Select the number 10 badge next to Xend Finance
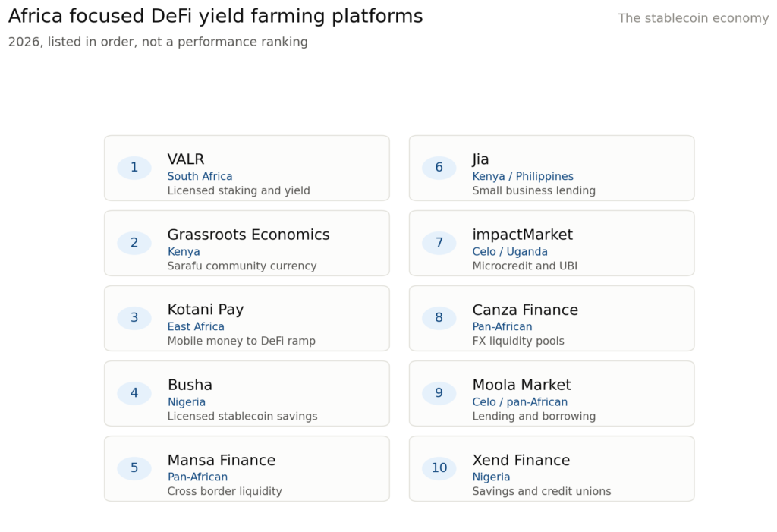Image resolution: width=777 pixels, height=532 pixels. [439, 468]
